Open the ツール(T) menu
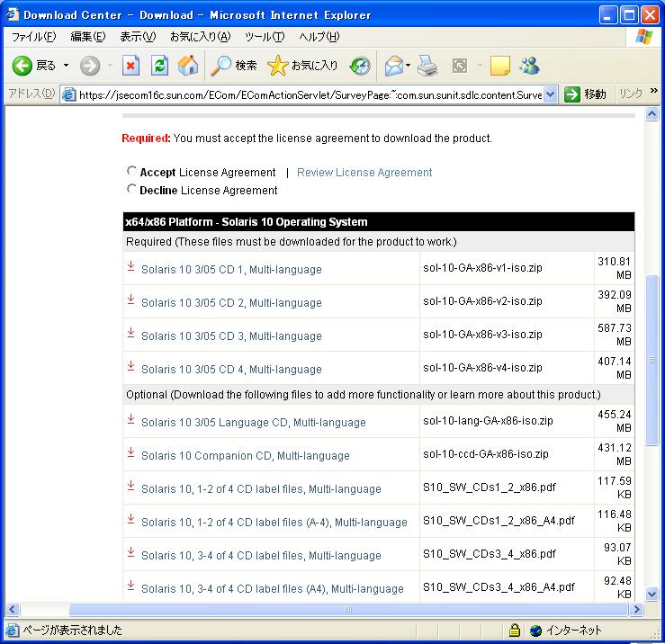The height and width of the screenshot is (644, 665). [x=265, y=37]
